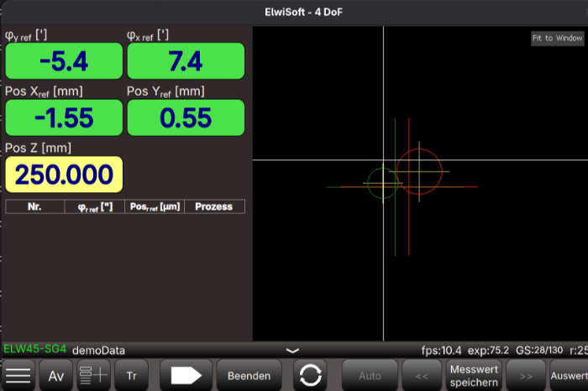The image size is (588, 391).
Task: Click the white arrow tag icon
Action: (186, 376)
